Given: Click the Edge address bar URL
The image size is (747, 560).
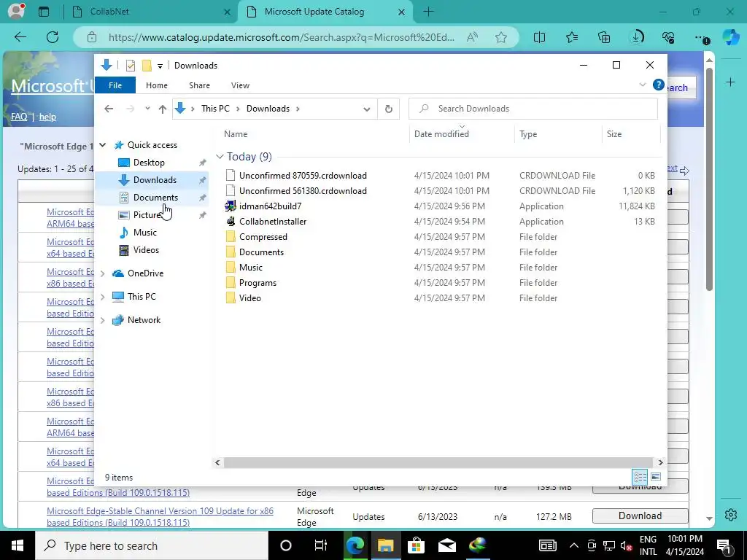Looking at the screenshot, I should pyautogui.click(x=281, y=37).
